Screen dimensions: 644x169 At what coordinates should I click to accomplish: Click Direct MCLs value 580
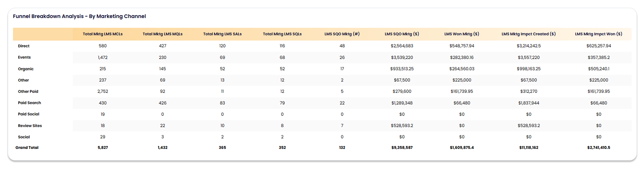click(102, 46)
